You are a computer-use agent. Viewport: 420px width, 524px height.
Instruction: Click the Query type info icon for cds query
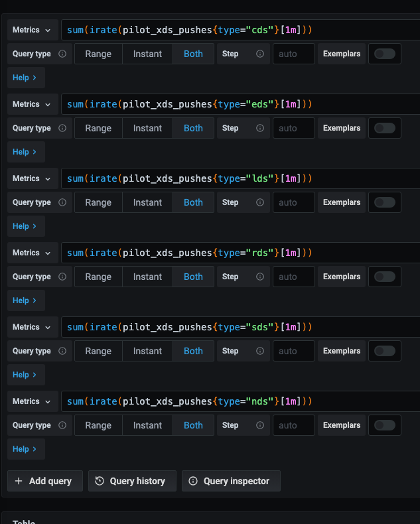tap(62, 54)
